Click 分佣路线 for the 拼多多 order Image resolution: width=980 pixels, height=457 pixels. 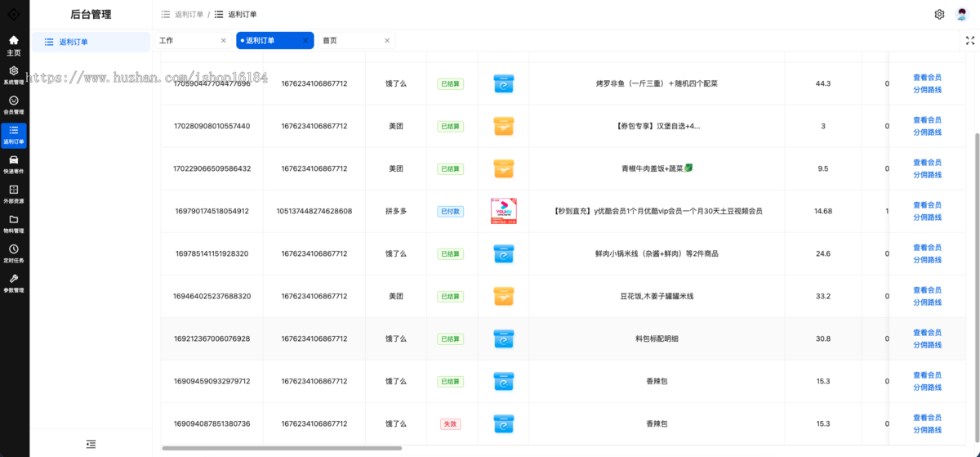tap(927, 217)
